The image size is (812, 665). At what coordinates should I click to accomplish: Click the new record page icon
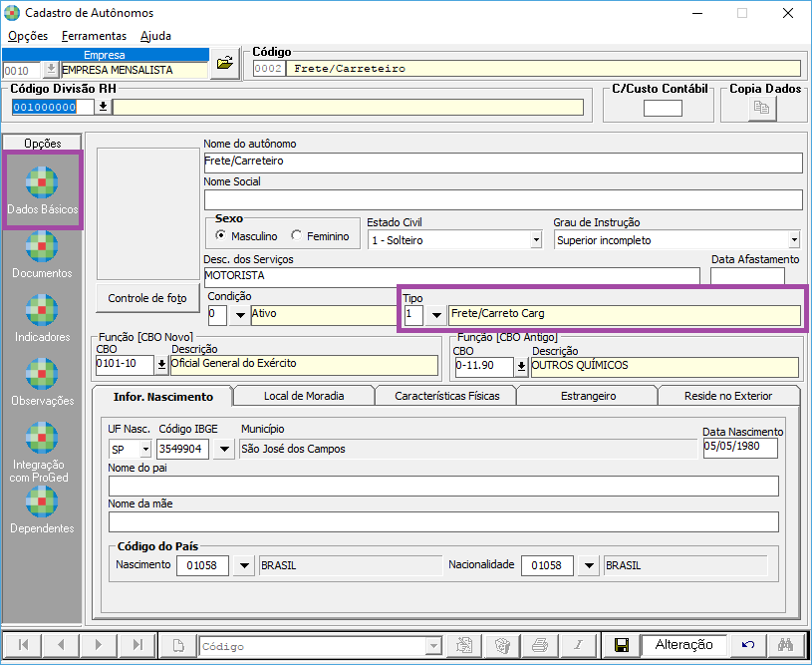[178, 645]
